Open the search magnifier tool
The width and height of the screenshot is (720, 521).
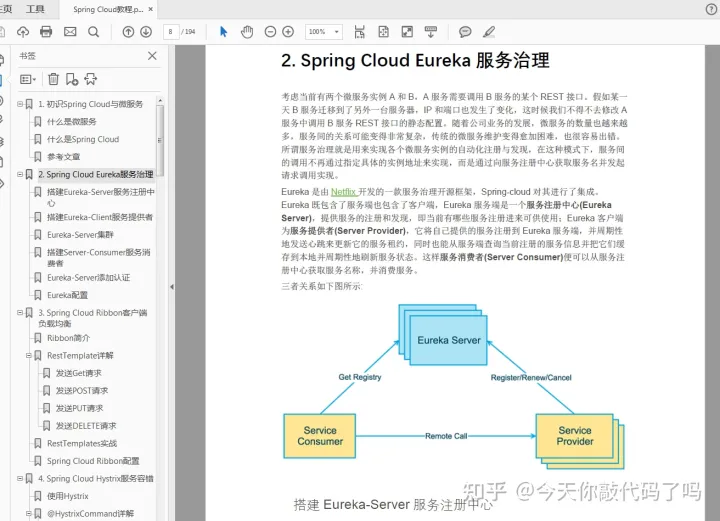pos(93,32)
